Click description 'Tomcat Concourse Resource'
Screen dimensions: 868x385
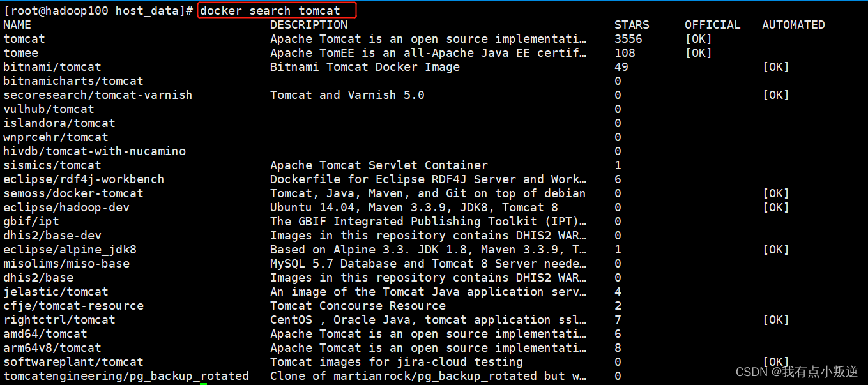coord(358,306)
